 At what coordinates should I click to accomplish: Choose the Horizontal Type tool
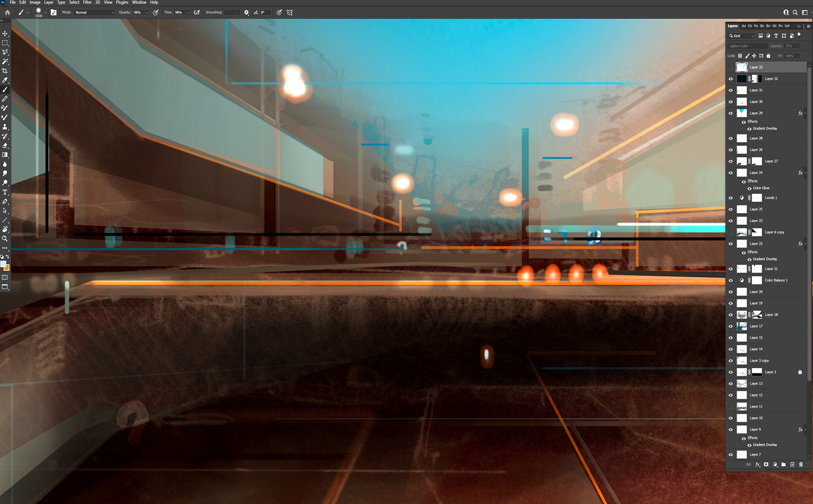coord(5,192)
